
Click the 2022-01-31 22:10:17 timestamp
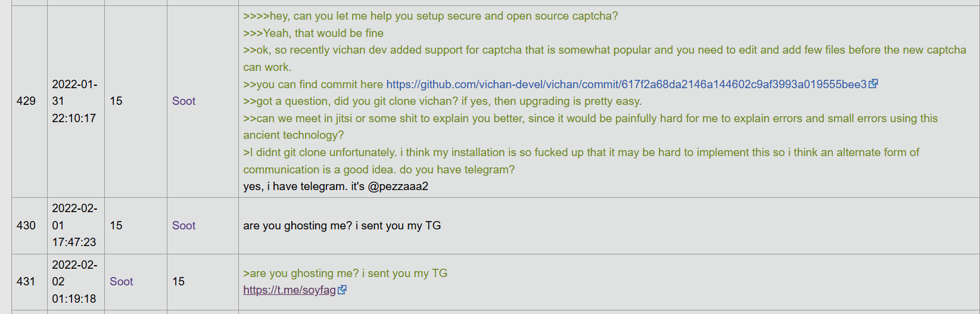click(x=74, y=101)
